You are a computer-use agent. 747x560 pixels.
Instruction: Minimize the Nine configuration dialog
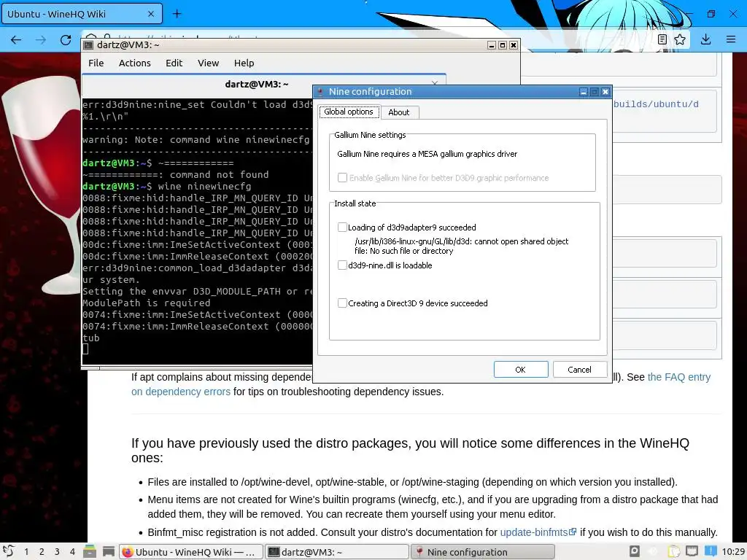click(x=584, y=91)
